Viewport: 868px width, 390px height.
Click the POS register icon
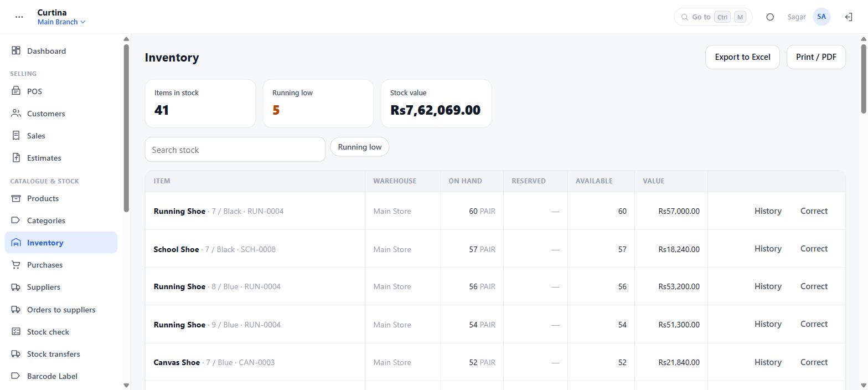pyautogui.click(x=16, y=91)
